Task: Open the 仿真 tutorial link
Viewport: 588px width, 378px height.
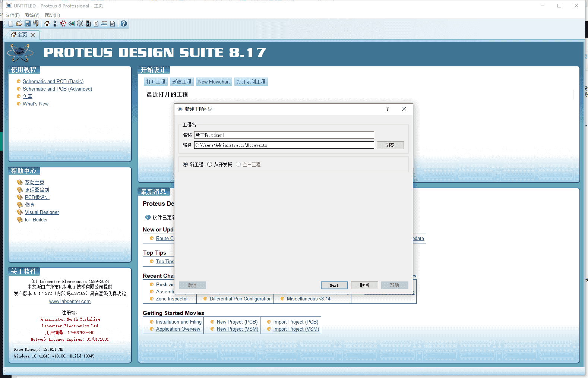Action: pyautogui.click(x=28, y=96)
